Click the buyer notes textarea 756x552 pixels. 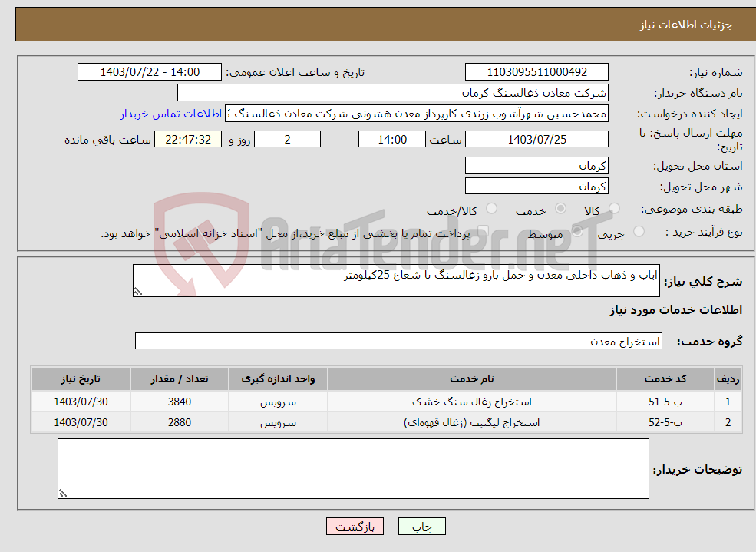[x=353, y=468]
